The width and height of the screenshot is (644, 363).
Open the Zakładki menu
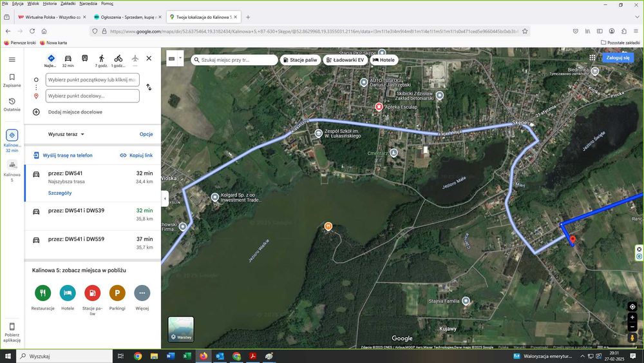coord(68,3)
